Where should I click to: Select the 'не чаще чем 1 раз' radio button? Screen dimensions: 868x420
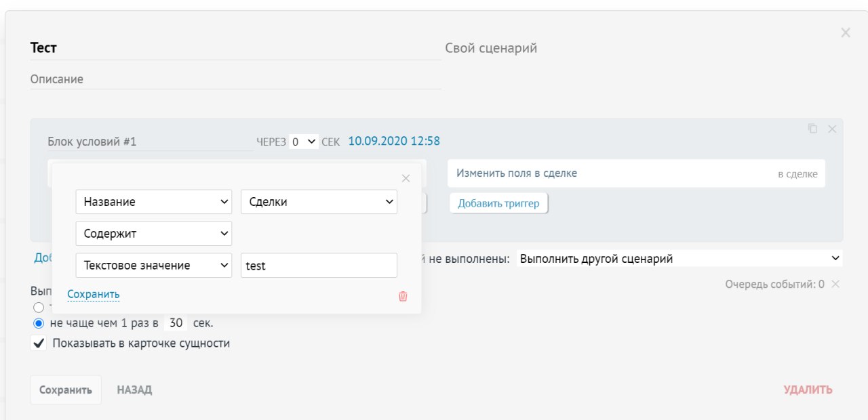coord(39,323)
